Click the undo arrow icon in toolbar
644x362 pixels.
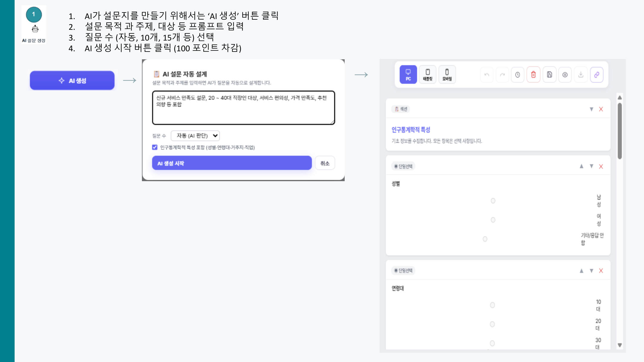tap(487, 75)
